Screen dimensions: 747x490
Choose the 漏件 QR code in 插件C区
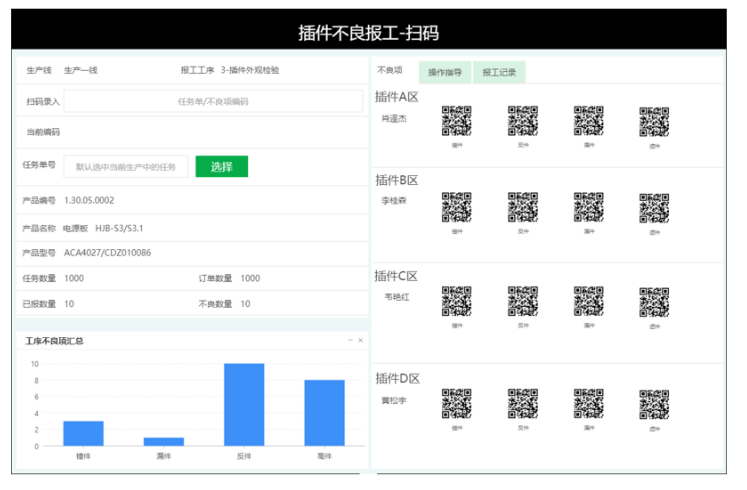589,301
